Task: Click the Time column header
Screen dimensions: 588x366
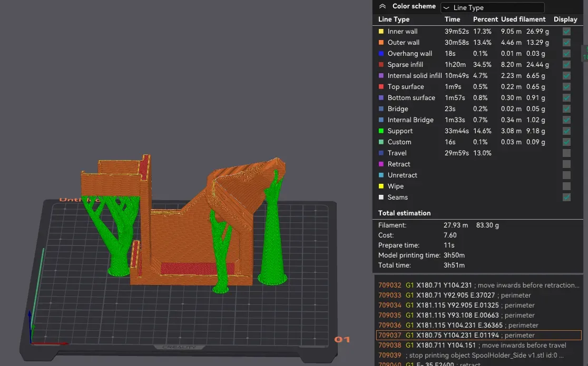Action: (x=452, y=19)
